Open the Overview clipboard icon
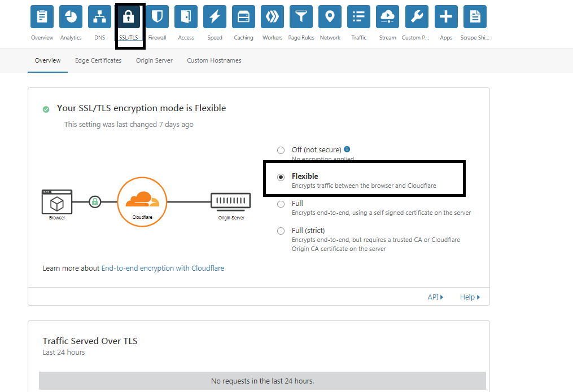This screenshot has width=573, height=392. (42, 17)
